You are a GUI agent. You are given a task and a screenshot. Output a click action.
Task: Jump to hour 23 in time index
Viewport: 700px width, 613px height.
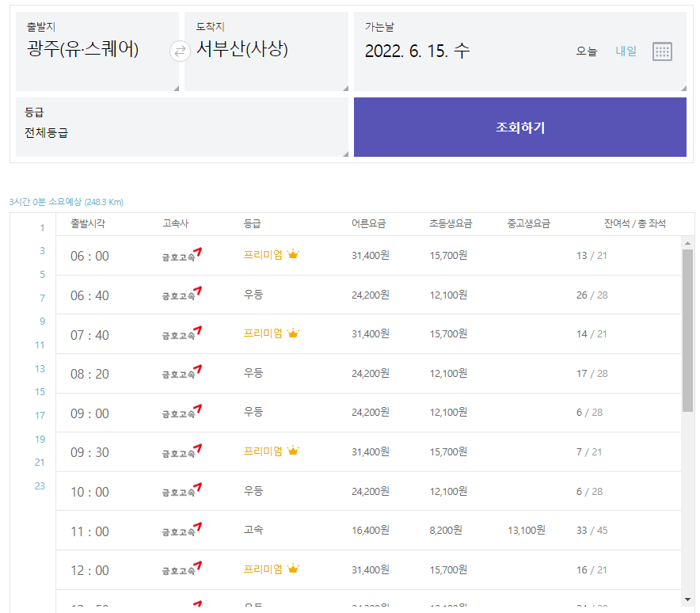[x=40, y=486]
